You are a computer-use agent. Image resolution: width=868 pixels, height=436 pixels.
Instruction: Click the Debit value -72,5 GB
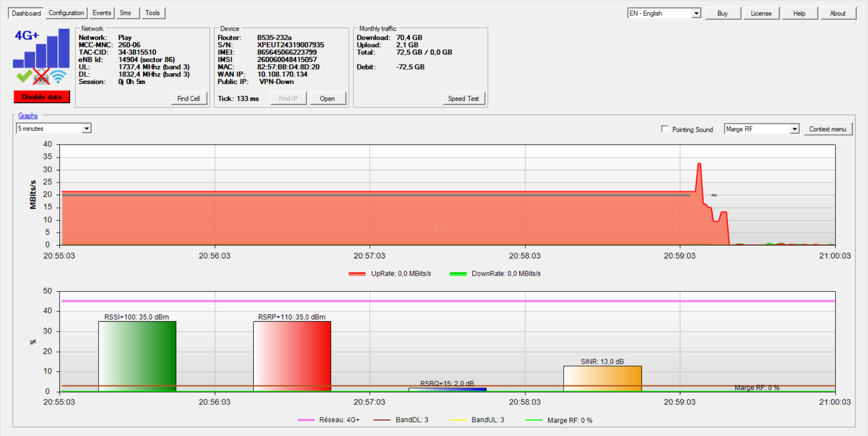point(410,67)
